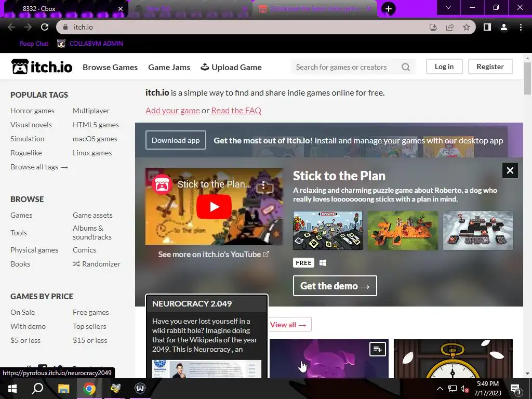This screenshot has width=532, height=399.
Task: Open Windows Start menu
Action: pyautogui.click(x=12, y=389)
